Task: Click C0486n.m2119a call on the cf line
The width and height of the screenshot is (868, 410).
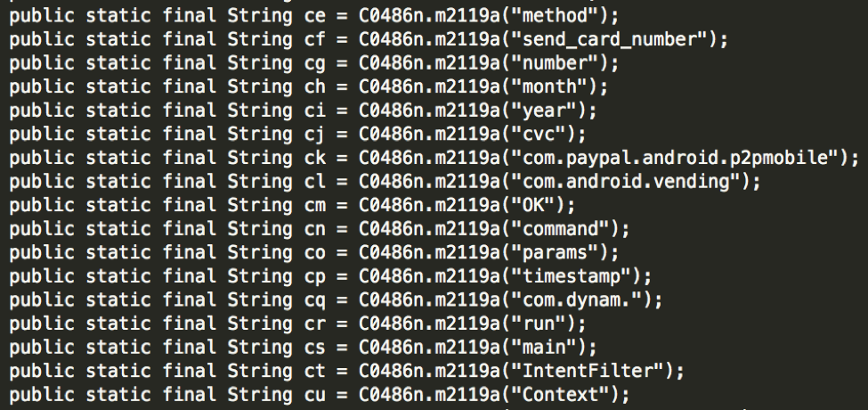Action: 430,39
